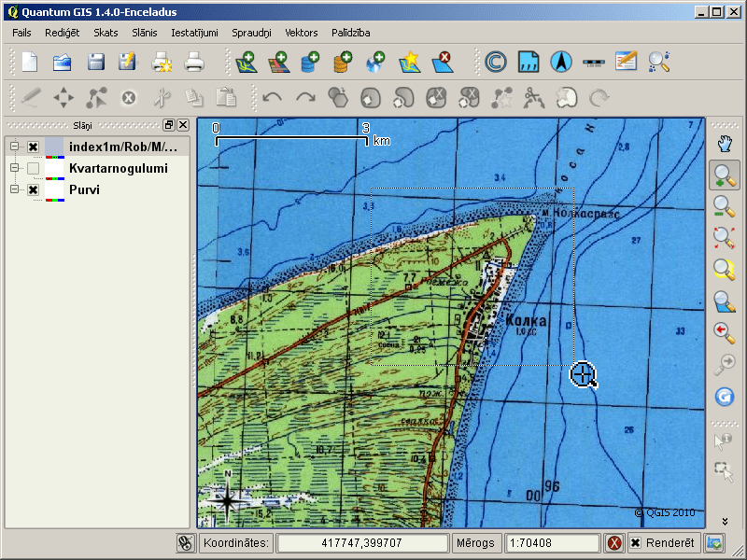Zoom to last extent

(x=725, y=333)
